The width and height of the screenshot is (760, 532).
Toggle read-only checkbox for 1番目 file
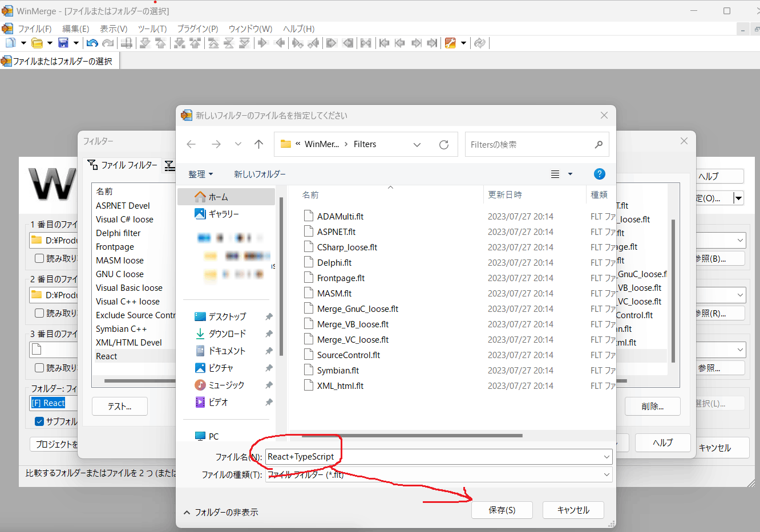point(39,258)
